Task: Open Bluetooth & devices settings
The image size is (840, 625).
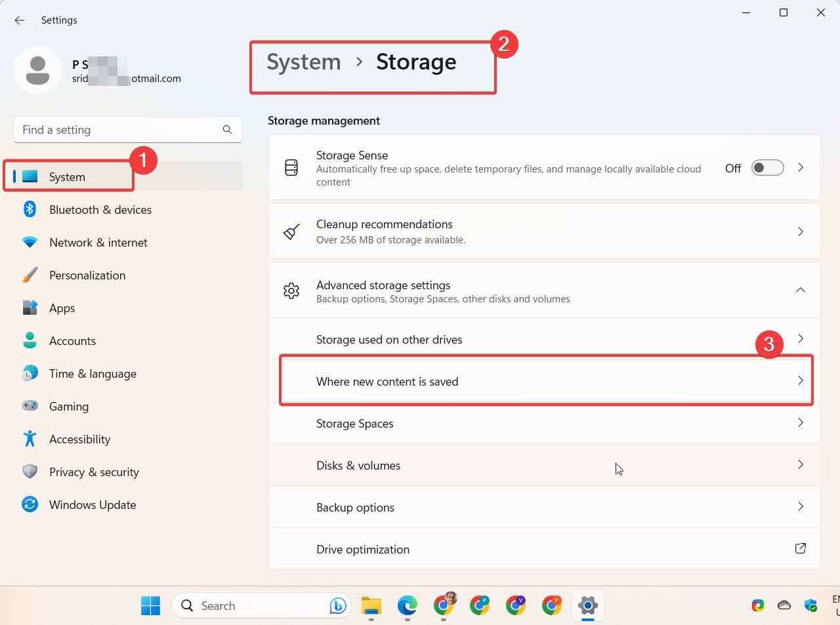Action: [100, 210]
